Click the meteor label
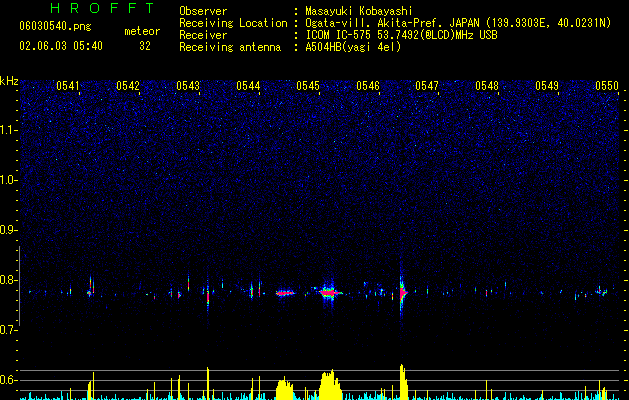The height and width of the screenshot is (400, 629). point(142,31)
